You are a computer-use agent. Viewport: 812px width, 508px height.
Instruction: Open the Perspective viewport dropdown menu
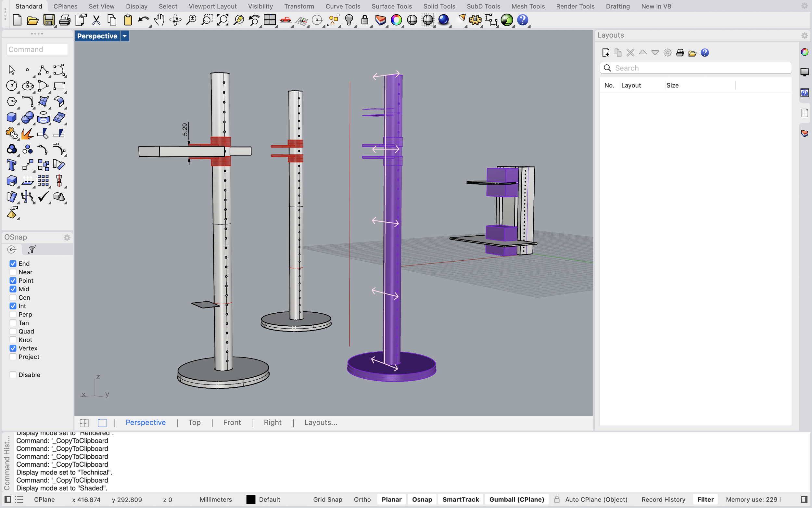tap(124, 36)
